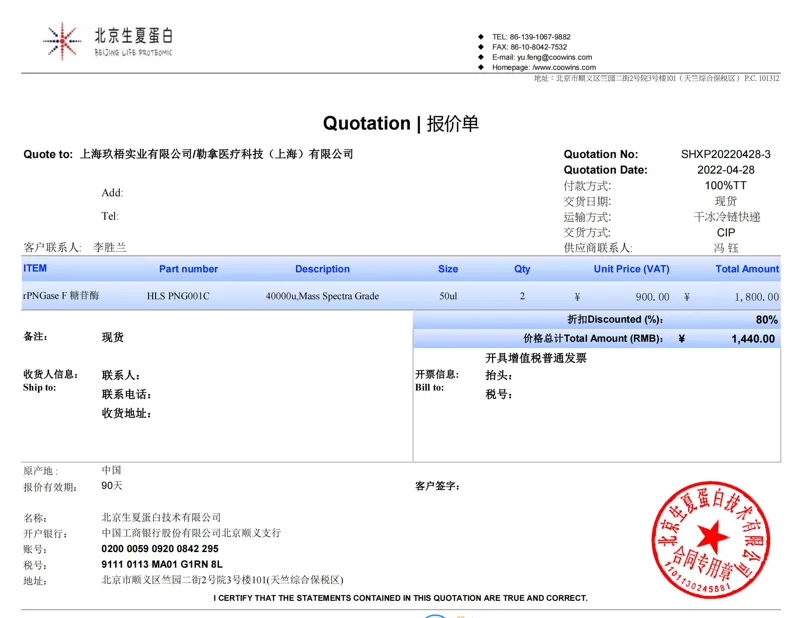Click the quantity cell 2

[x=522, y=296]
